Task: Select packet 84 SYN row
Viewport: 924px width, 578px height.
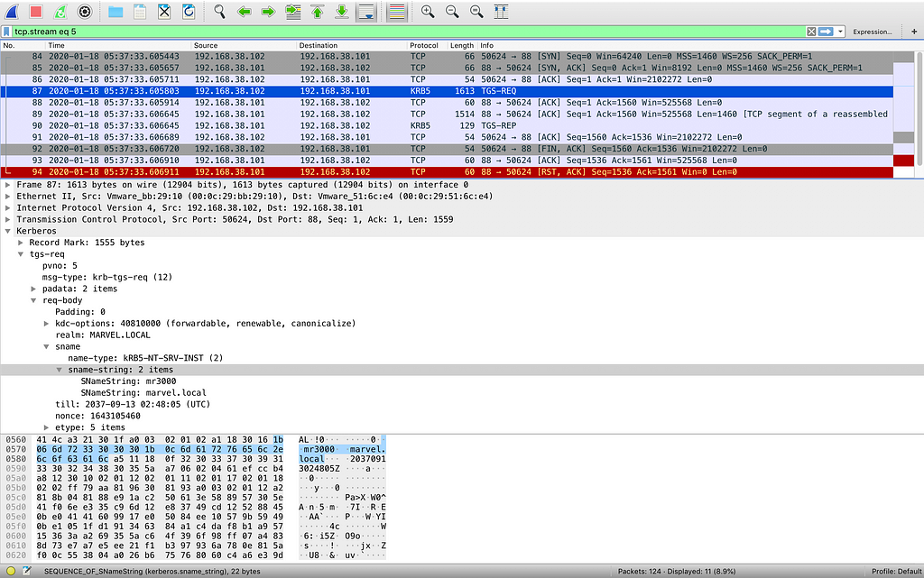Action: [x=447, y=57]
